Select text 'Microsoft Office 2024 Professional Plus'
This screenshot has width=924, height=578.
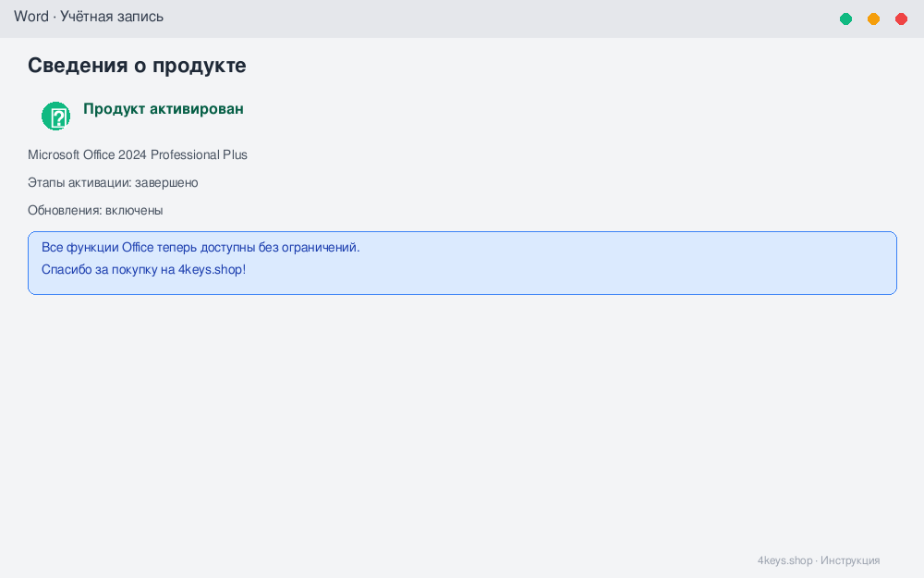138,154
